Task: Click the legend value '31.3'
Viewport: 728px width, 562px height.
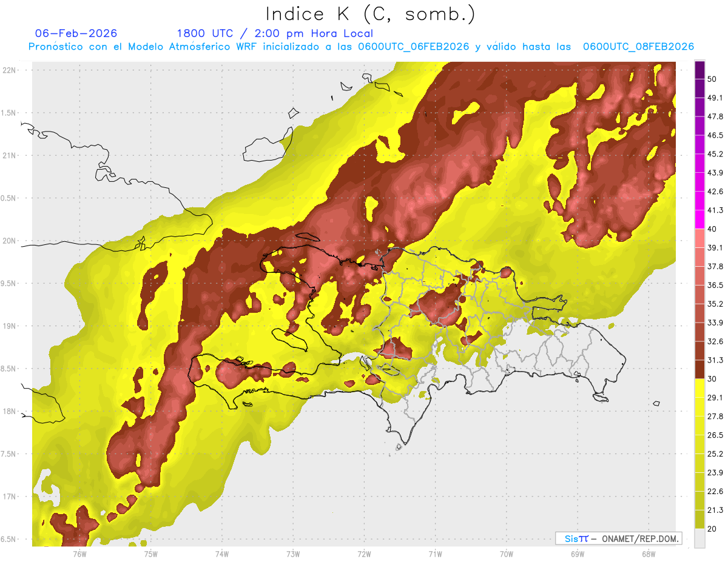Action: point(715,360)
